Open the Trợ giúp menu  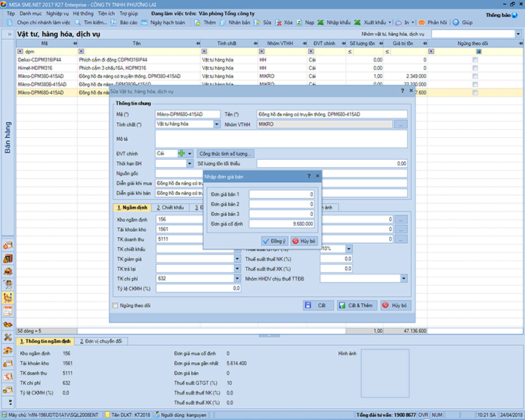[x=128, y=13]
